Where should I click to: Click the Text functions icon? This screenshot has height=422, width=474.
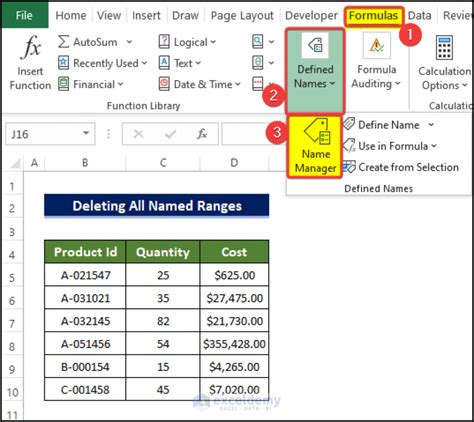click(164, 63)
